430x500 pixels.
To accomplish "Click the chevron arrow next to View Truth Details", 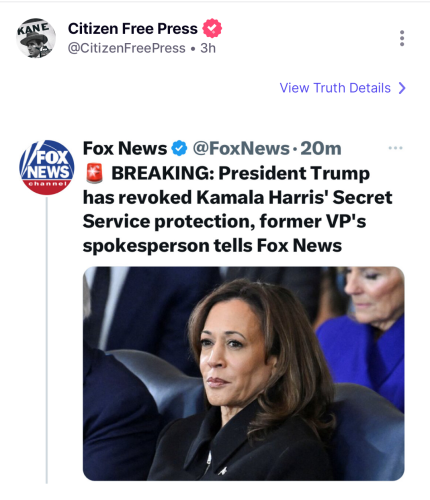I will pyautogui.click(x=402, y=88).
